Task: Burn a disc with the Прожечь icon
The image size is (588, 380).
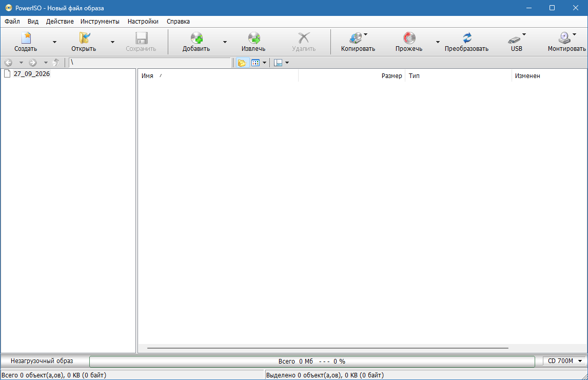Action: pyautogui.click(x=409, y=38)
